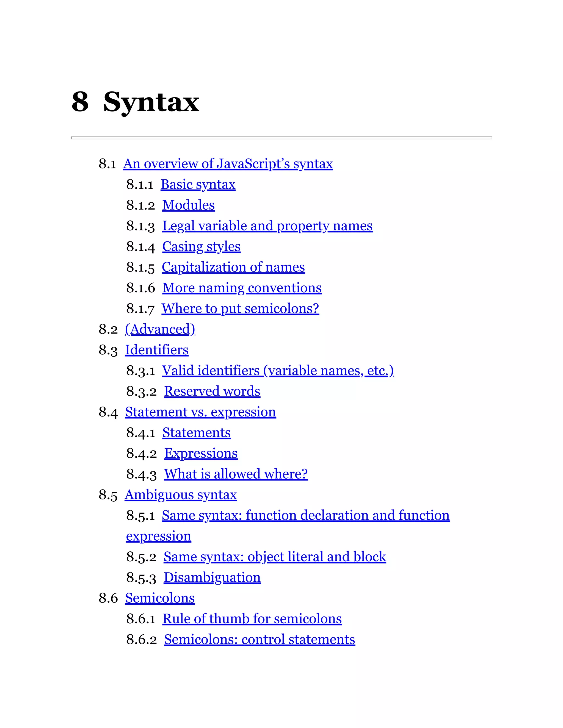Open the 'Ambiguous syntax' section link

coord(180,494)
